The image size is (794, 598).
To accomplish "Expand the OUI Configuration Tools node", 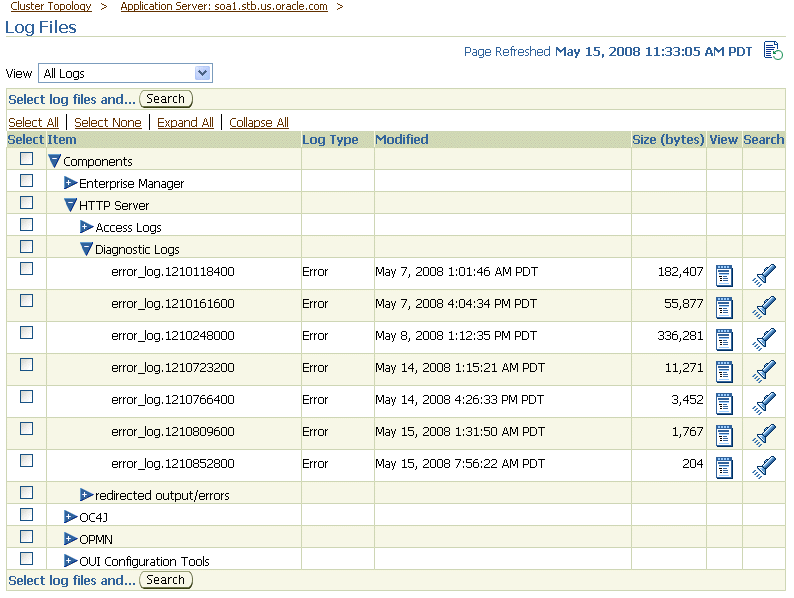I will (x=70, y=561).
